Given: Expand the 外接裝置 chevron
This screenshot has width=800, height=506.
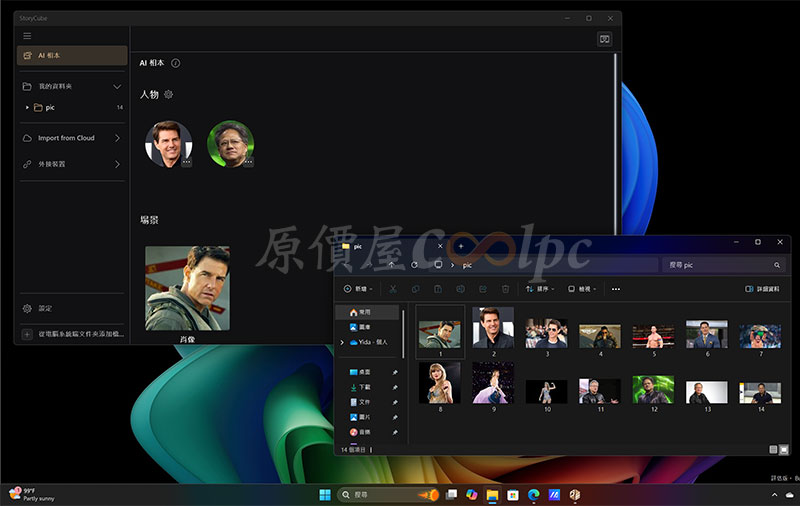Looking at the screenshot, I should (117, 164).
